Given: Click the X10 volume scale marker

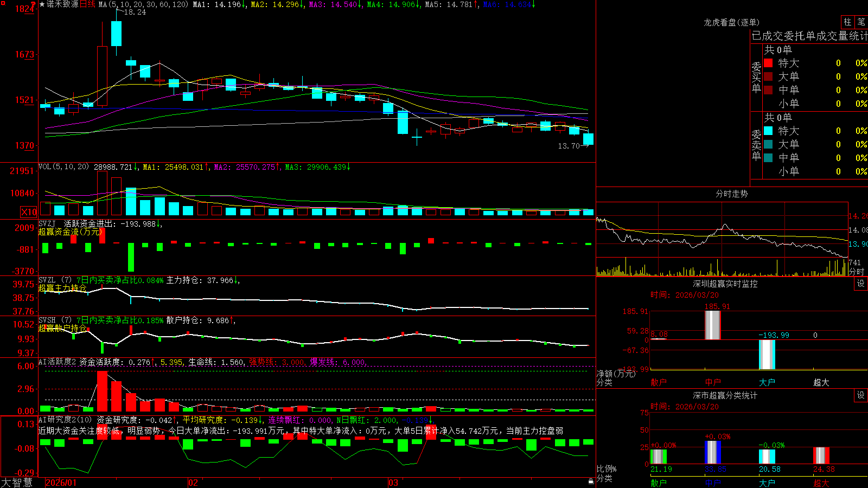Looking at the screenshot, I should coord(29,212).
